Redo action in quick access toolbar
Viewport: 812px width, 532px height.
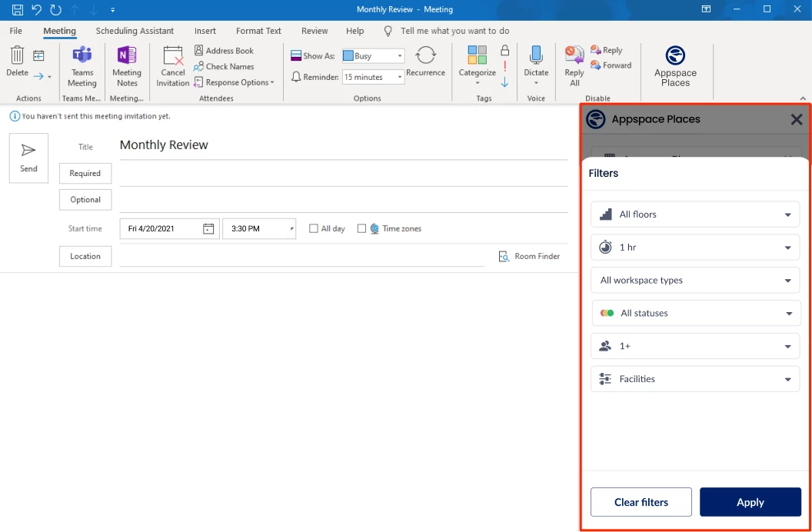[55, 9]
